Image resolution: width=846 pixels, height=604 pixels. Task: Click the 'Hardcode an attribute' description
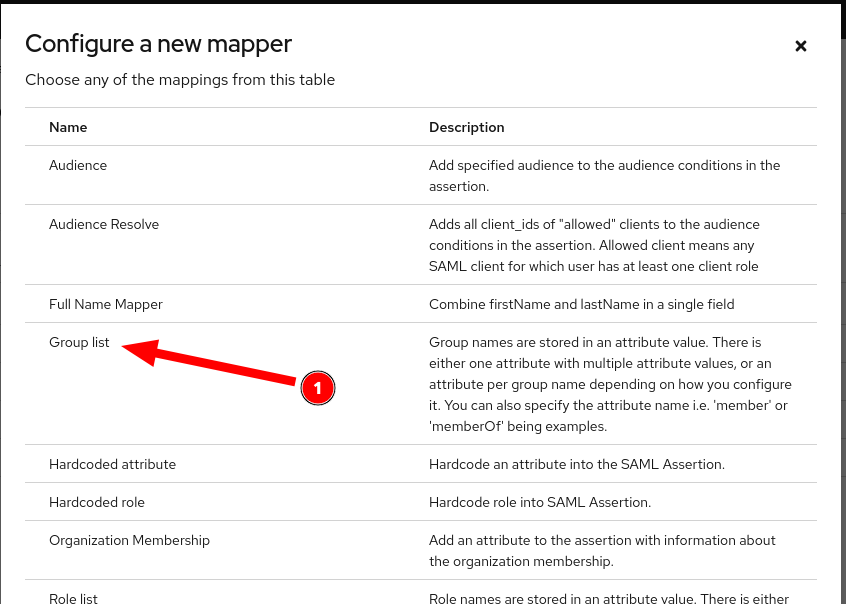pyautogui.click(x=576, y=464)
